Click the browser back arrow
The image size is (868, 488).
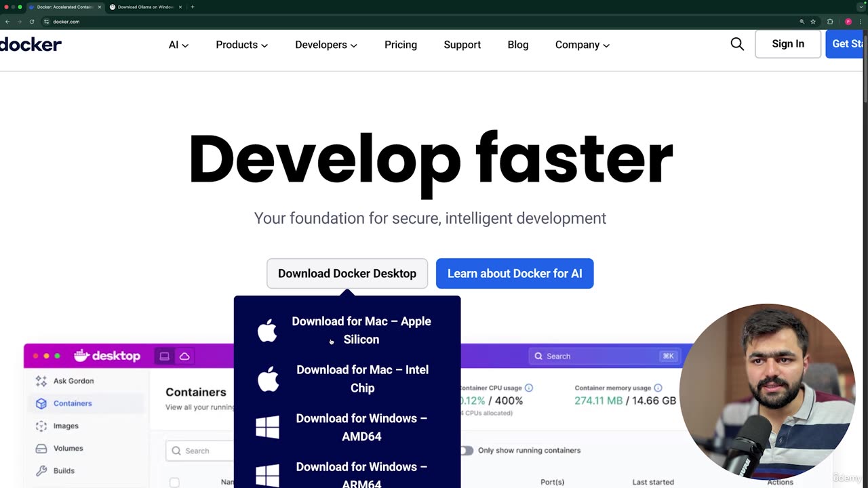[x=7, y=22]
